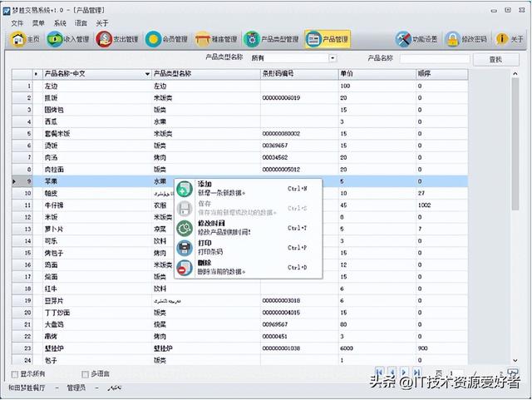Click the scrollbar down arrow
Image resolution: width=532 pixels, height=400 pixels.
pos(515,360)
